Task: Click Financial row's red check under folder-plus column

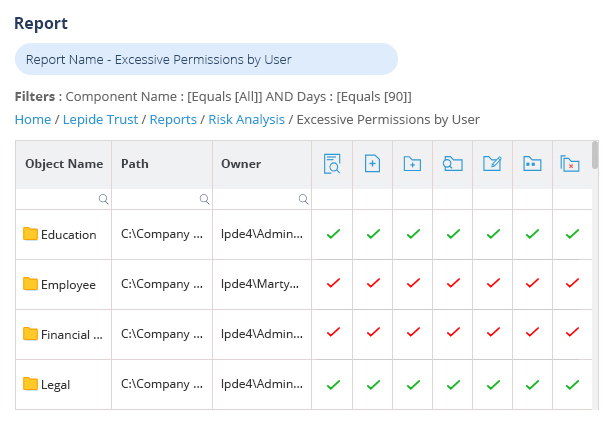Action: 413,332
